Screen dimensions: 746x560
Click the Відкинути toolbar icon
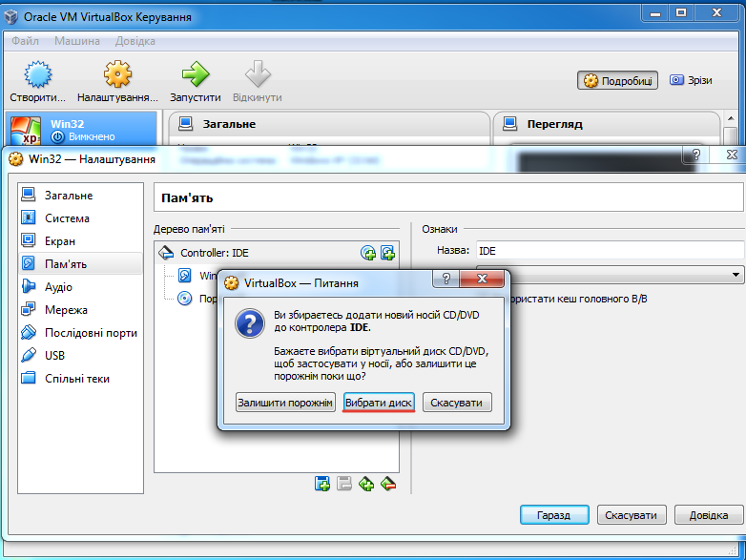pyautogui.click(x=258, y=74)
